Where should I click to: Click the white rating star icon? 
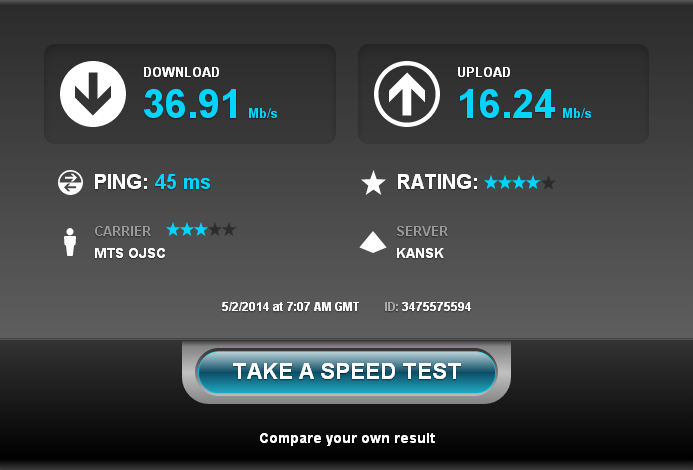click(373, 183)
